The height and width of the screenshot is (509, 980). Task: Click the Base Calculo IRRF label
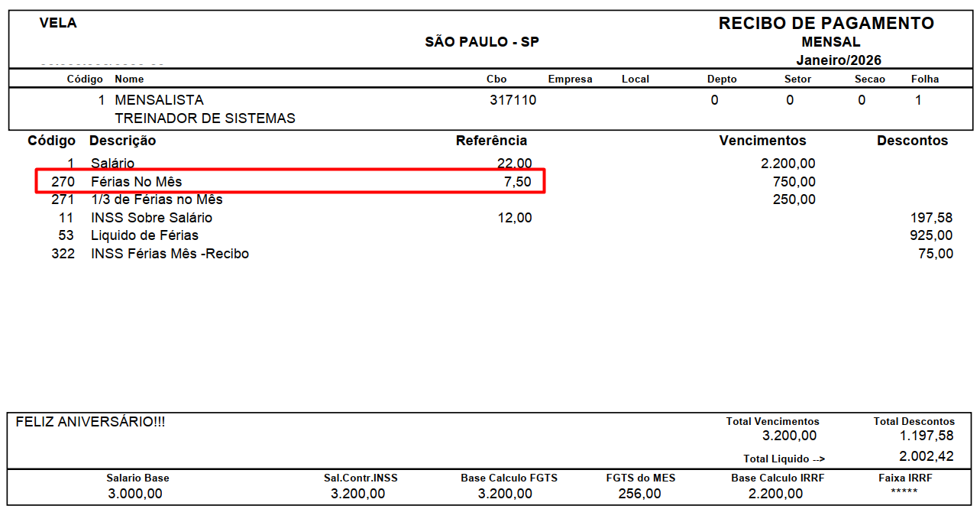point(778,478)
